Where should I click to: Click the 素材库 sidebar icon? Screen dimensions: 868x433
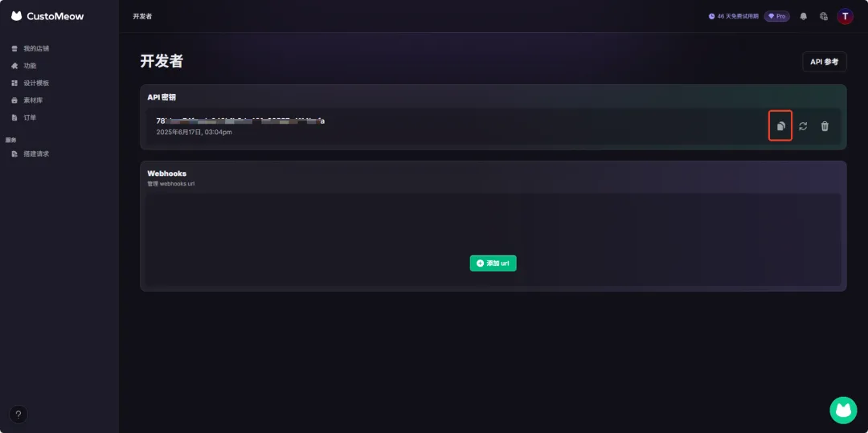point(14,100)
